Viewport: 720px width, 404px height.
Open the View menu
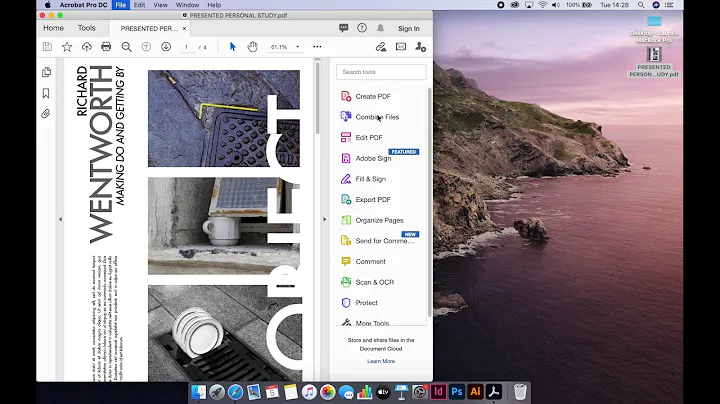(x=160, y=5)
